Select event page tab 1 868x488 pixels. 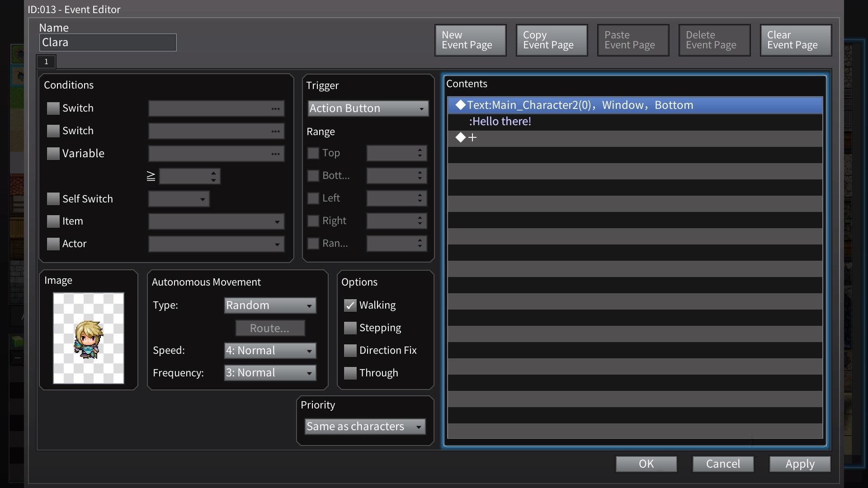pos(46,61)
